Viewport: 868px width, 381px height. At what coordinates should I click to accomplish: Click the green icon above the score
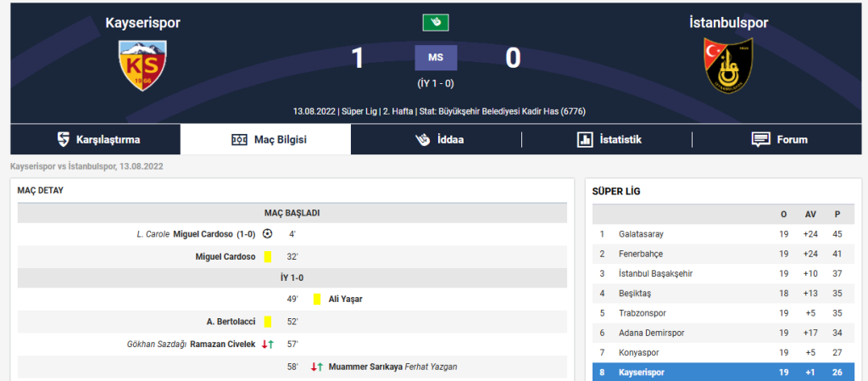click(436, 23)
